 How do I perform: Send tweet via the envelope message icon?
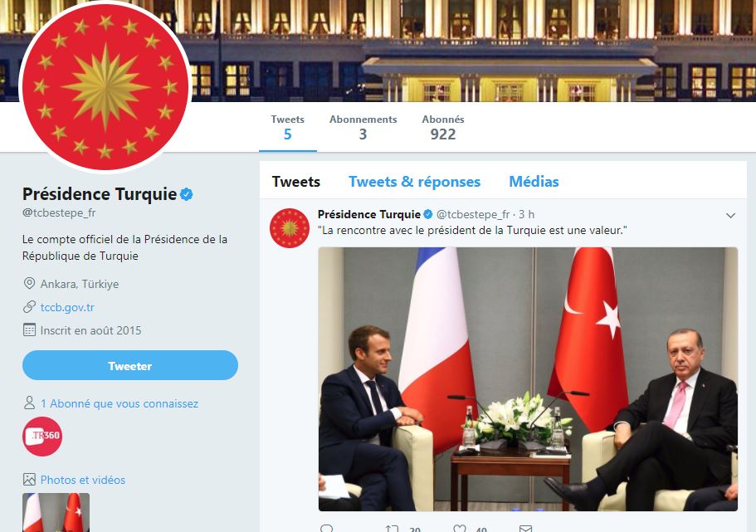(525, 529)
